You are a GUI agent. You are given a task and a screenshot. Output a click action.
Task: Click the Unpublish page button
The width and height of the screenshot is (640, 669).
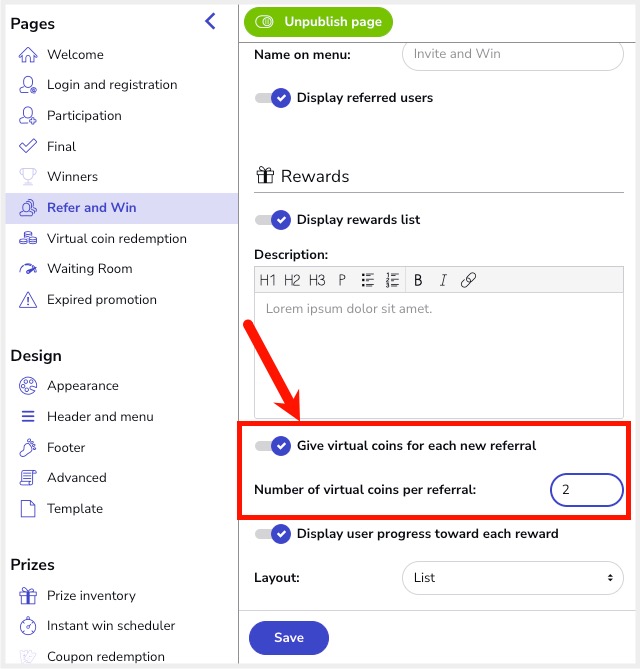(319, 21)
